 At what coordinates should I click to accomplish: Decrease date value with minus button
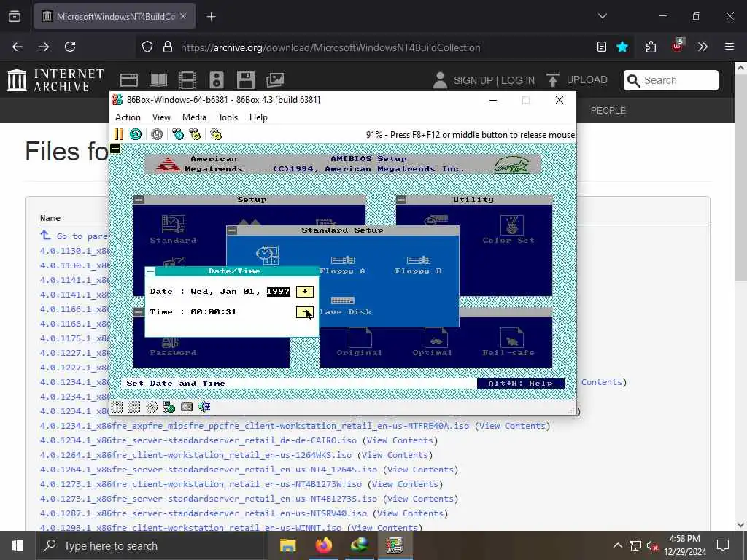[x=305, y=312]
